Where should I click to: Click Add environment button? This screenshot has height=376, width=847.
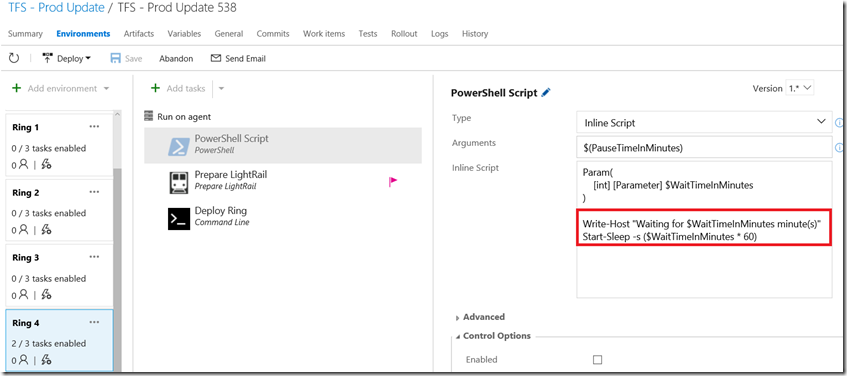(55, 88)
